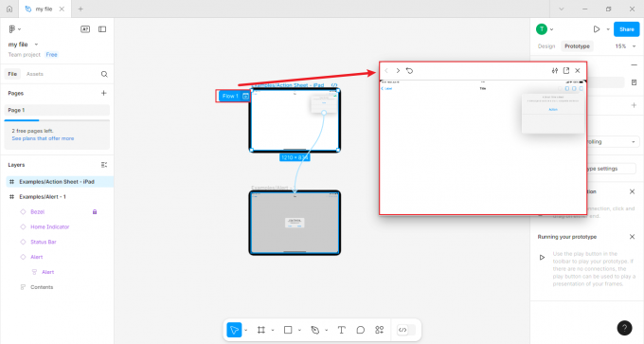Viewport: 644px width, 344px height.
Task: Click the Share button
Action: point(626,29)
